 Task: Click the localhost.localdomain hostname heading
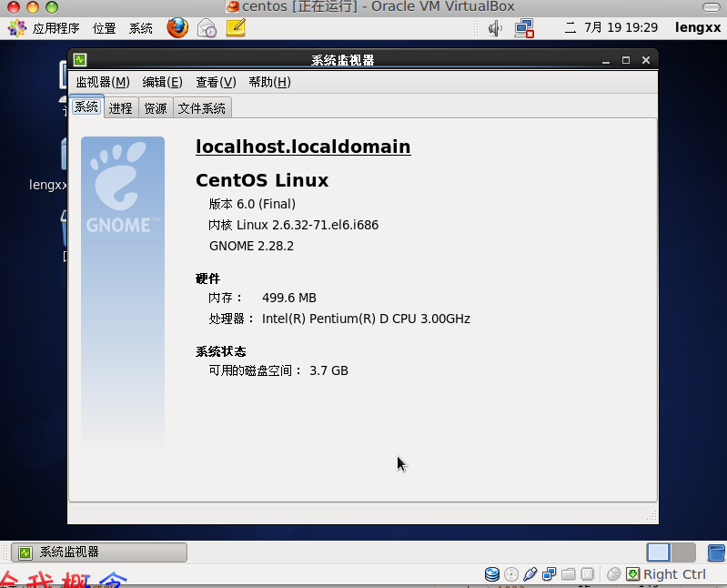(x=303, y=147)
